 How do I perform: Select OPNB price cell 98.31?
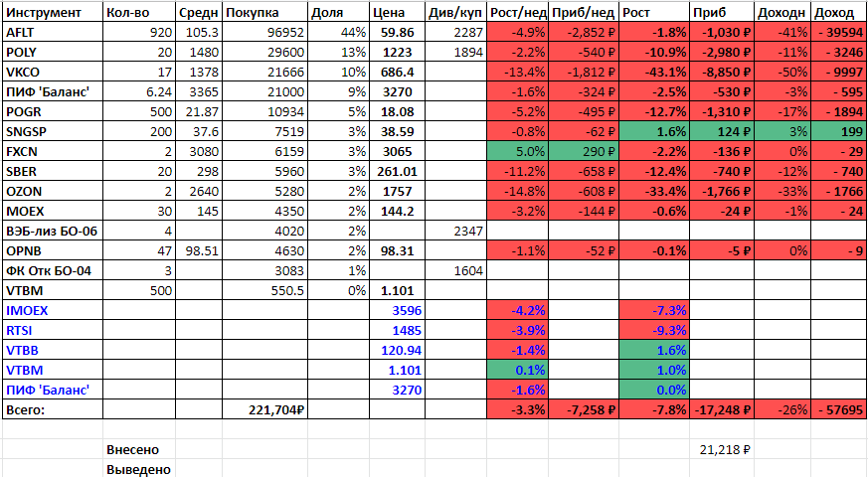(397, 250)
